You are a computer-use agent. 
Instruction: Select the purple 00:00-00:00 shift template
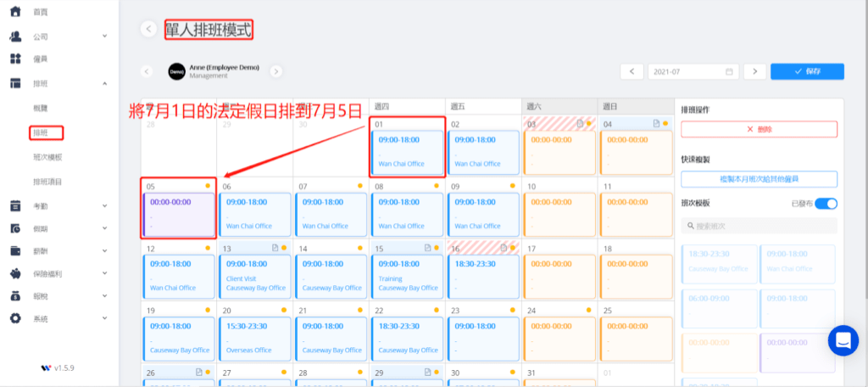click(798, 352)
